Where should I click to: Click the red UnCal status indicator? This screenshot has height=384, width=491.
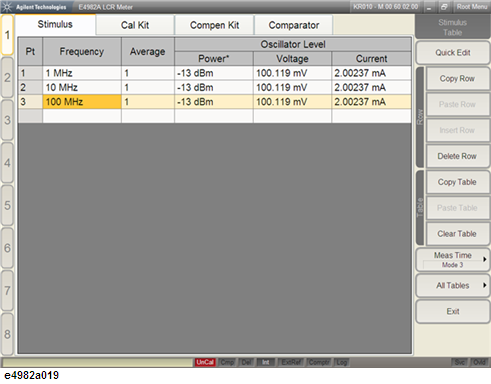205,362
